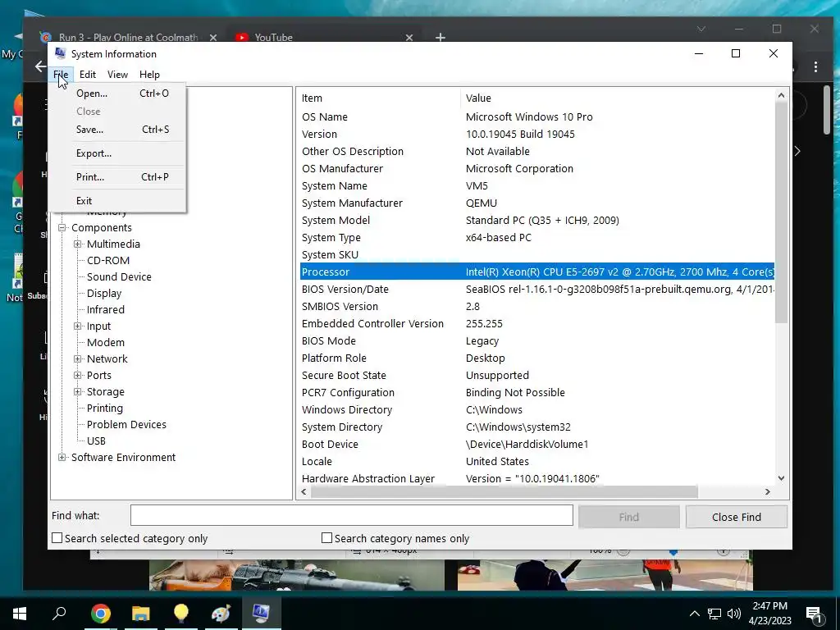Viewport: 840px width, 630px height.
Task: Enable Search category names only checkbox
Action: 326,538
